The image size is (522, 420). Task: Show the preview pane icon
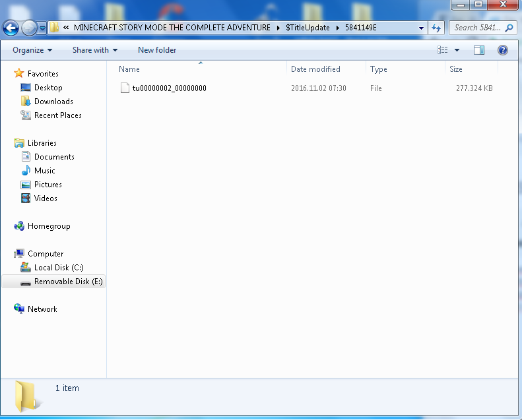479,50
